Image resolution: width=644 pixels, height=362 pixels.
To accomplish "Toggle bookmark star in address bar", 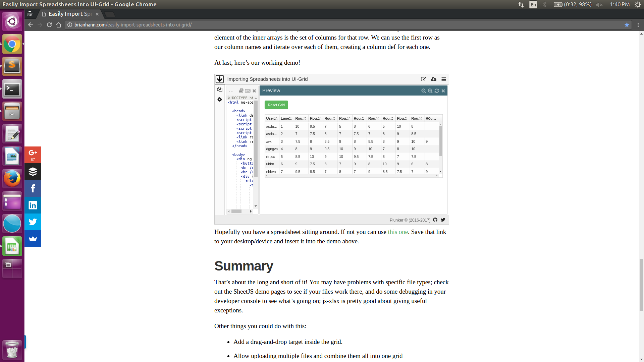I will pos(627,25).
